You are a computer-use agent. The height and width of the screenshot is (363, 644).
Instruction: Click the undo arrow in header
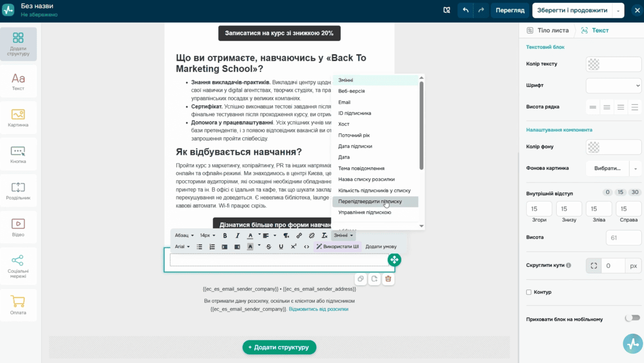pyautogui.click(x=465, y=10)
